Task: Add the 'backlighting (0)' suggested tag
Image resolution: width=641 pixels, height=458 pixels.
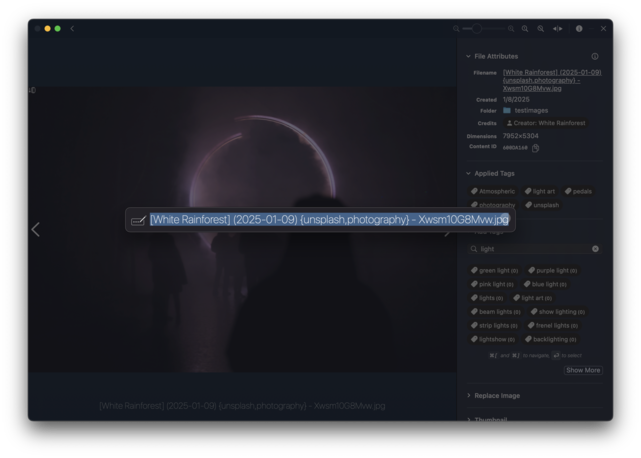Action: pyautogui.click(x=550, y=339)
